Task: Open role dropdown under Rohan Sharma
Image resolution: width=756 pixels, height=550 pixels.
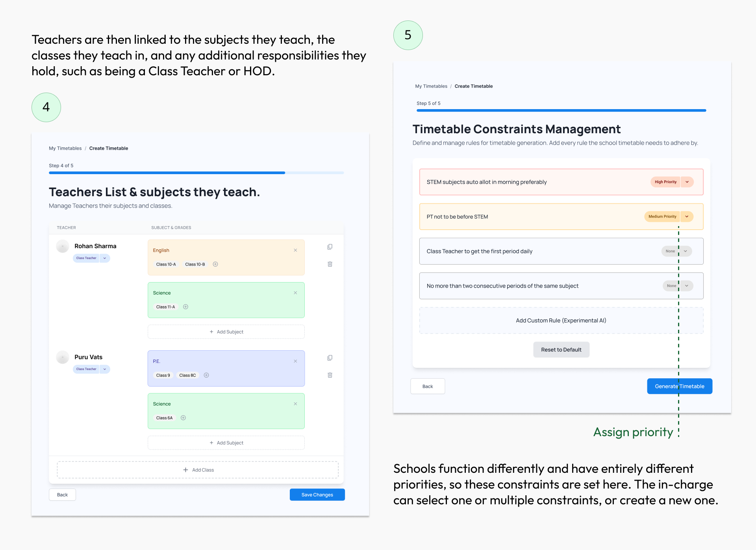Action: click(105, 258)
